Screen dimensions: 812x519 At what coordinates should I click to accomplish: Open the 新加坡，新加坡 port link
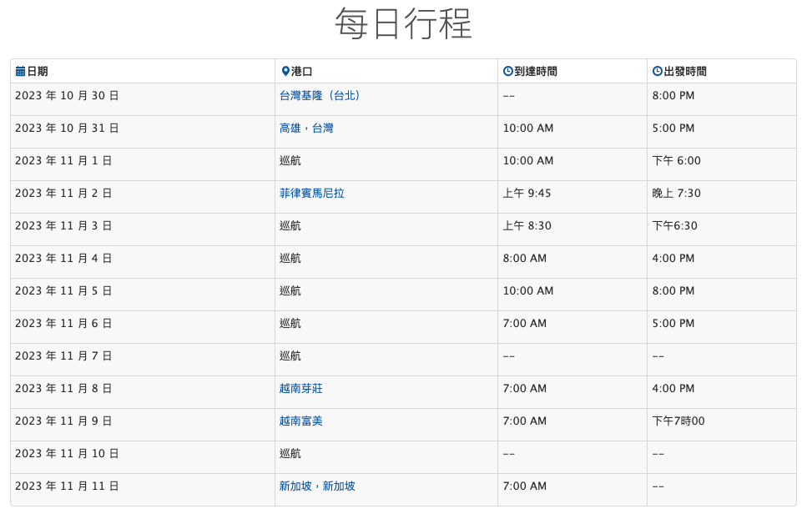(317, 486)
